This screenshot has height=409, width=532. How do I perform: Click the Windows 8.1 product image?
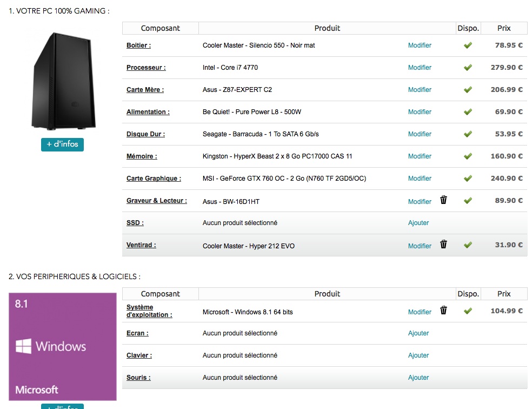[62, 347]
